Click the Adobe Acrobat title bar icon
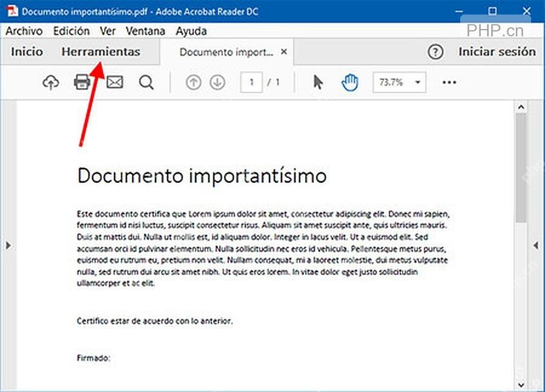The height and width of the screenshot is (392, 545). coord(12,11)
